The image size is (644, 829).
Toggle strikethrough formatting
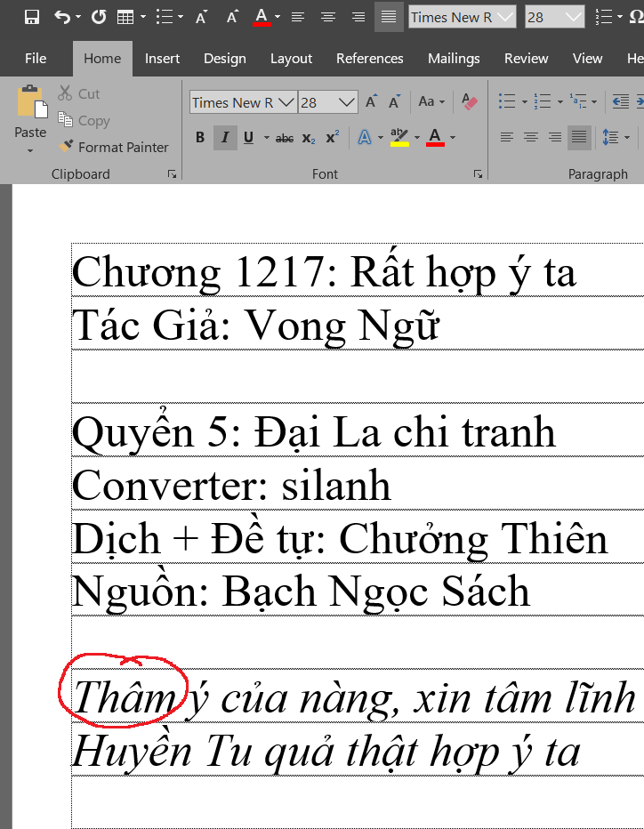[x=285, y=138]
